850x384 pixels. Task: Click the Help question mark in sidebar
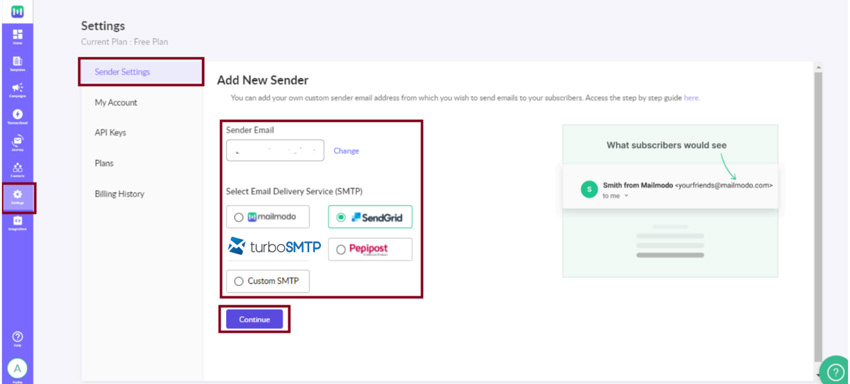pyautogui.click(x=17, y=339)
